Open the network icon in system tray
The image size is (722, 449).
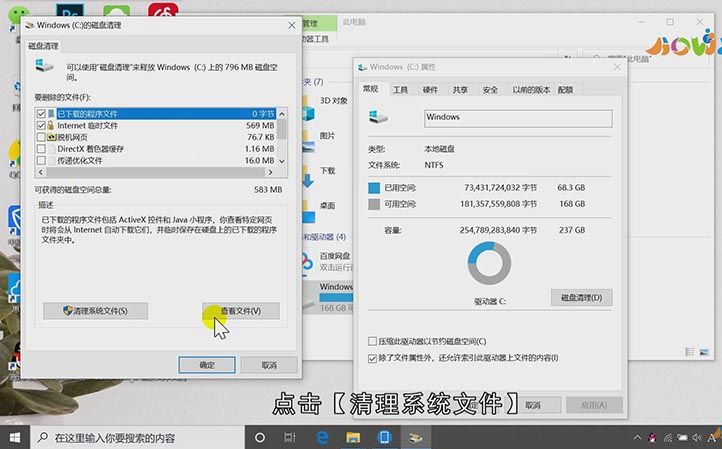coord(668,438)
